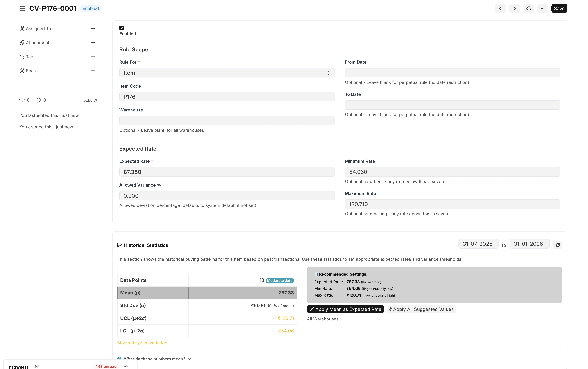588x369 pixels.
Task: Click FOLLOW link in sidebar
Action: click(x=88, y=100)
